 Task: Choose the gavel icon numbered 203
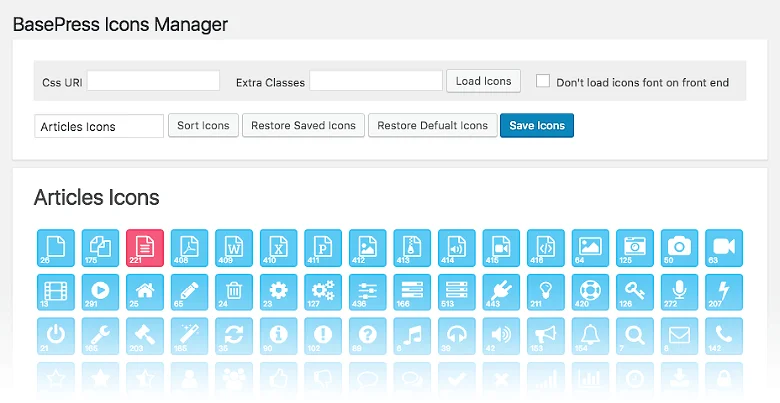(145, 336)
